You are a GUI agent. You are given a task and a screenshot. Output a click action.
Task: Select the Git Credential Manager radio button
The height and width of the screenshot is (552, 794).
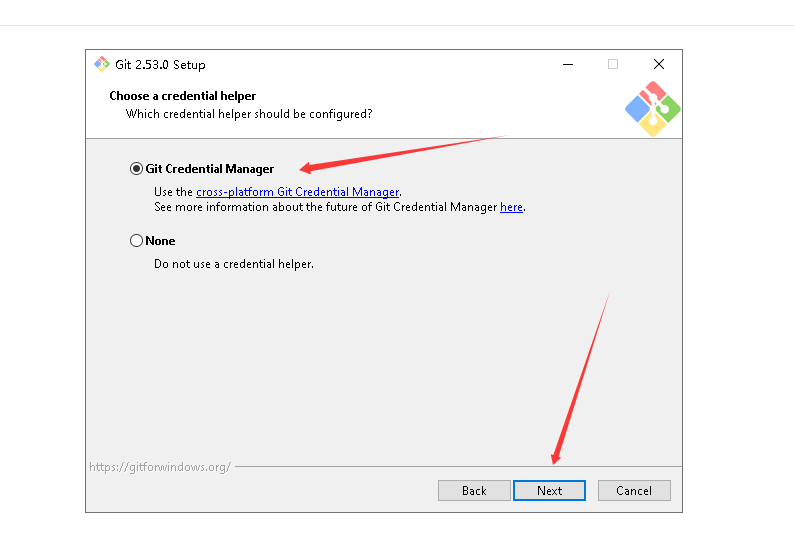pyautogui.click(x=136, y=169)
